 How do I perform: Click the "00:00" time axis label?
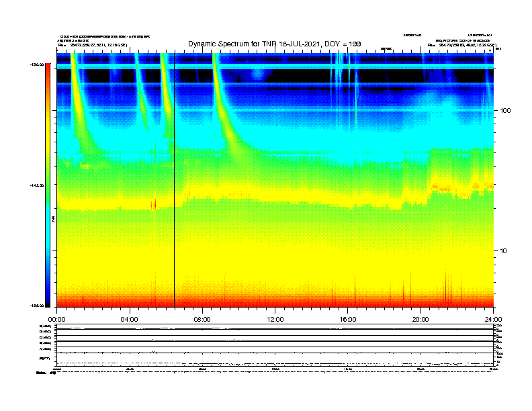pyautogui.click(x=56, y=320)
